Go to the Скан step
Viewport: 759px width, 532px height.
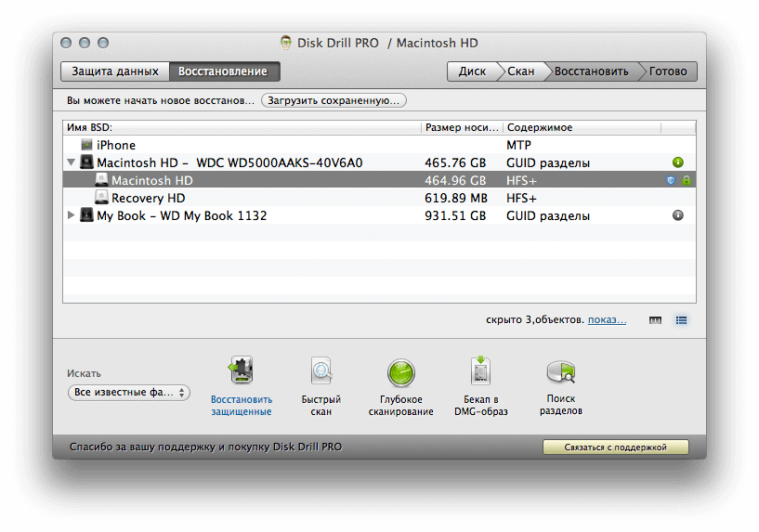521,71
